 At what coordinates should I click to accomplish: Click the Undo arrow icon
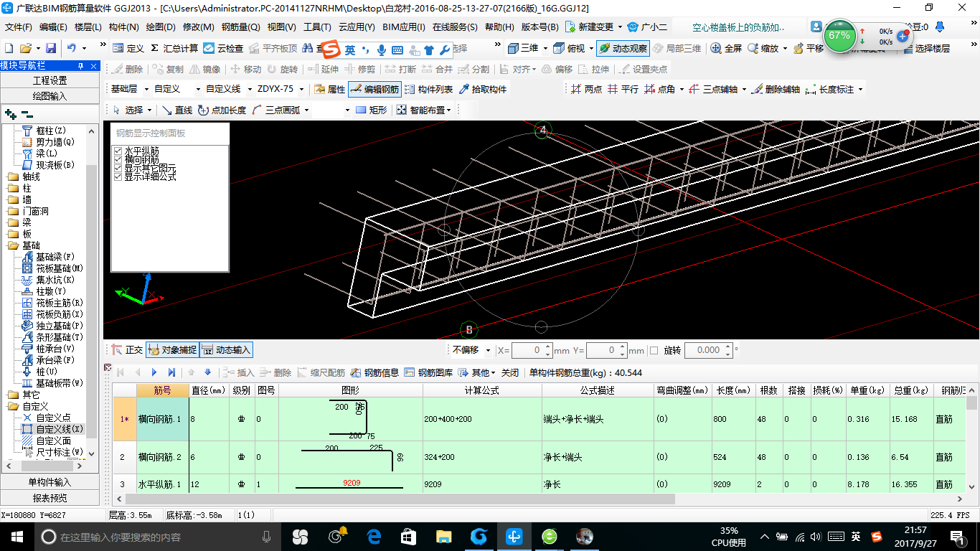(x=72, y=49)
